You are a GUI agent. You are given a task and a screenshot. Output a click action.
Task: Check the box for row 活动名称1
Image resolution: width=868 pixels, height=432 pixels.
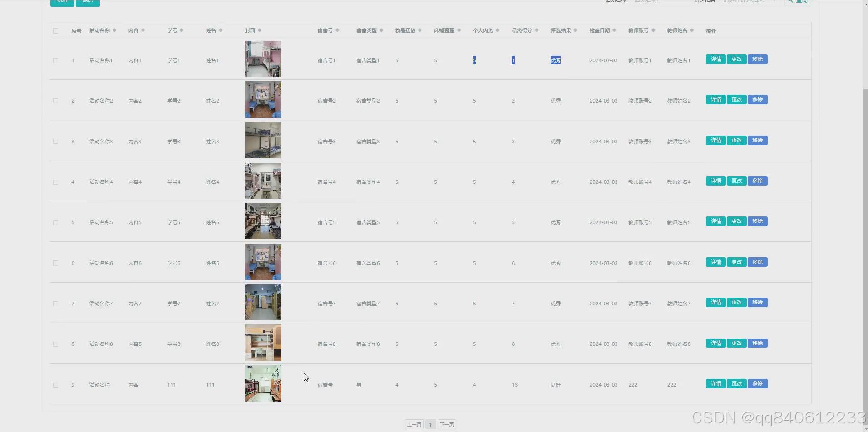coord(55,60)
